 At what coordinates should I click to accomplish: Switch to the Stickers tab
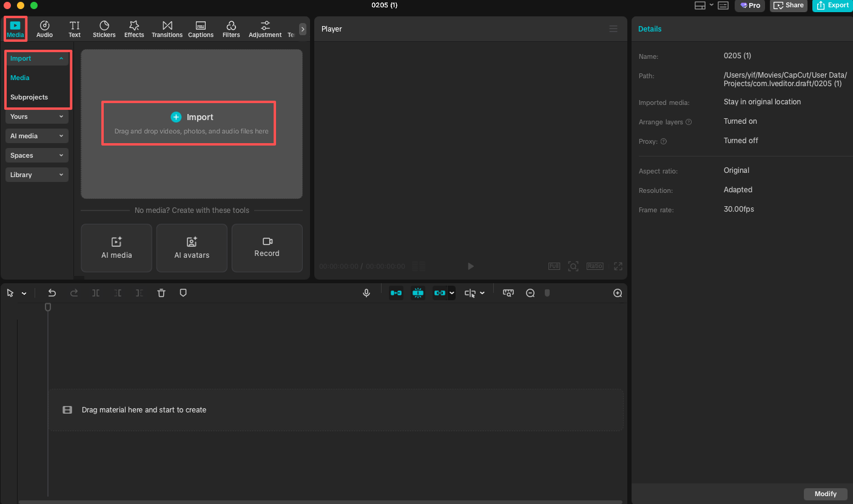coord(104,29)
